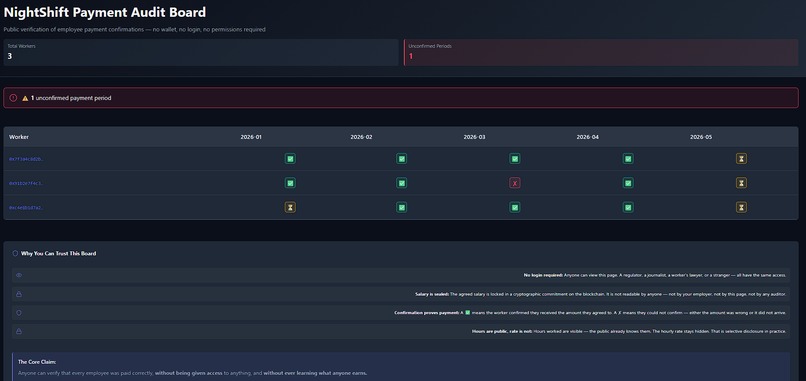Screen dimensions: 806x381
Task: Click the icon next to Why You Can Trust This Board
Action: tap(15, 253)
